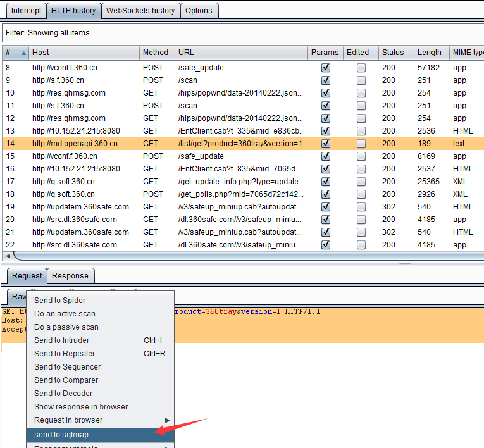Viewport: 484px width, 448px height.
Task: Click Show response in browser
Action: [81, 407]
